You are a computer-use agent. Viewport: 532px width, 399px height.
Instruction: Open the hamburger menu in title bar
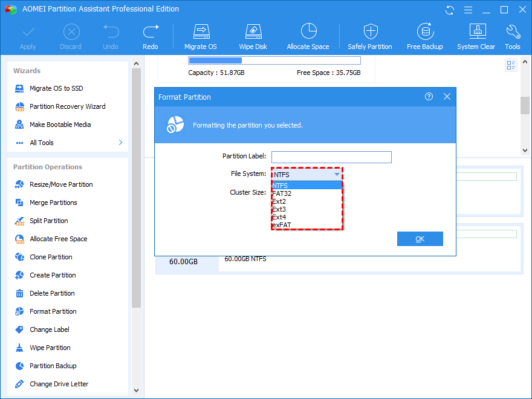468,10
